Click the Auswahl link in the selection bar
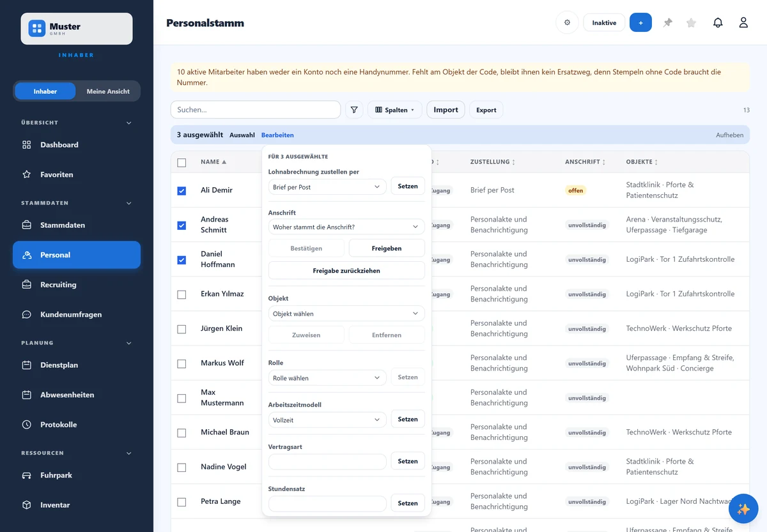Screen dimensions: 767x532 pyautogui.click(x=242, y=135)
